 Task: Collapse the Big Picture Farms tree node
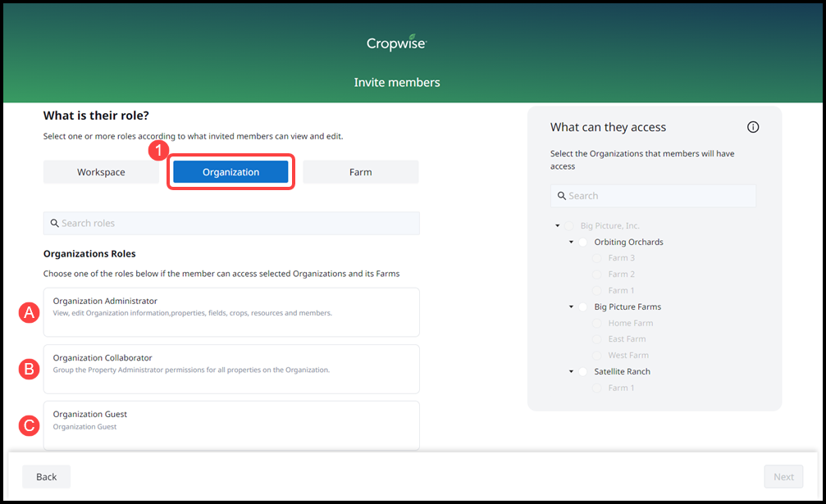pyautogui.click(x=571, y=306)
